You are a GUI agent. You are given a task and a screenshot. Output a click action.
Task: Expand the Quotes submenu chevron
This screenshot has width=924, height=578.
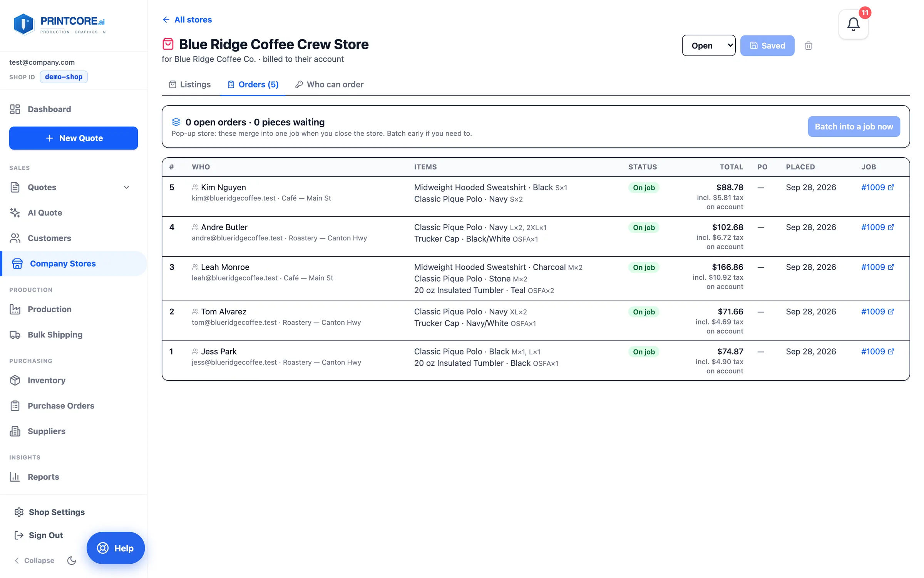pyautogui.click(x=126, y=187)
